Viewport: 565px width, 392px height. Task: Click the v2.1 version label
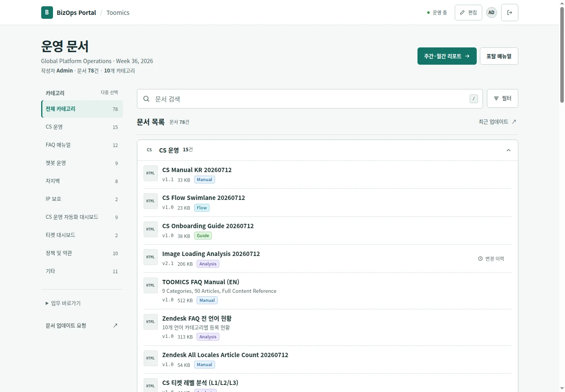pyautogui.click(x=168, y=264)
